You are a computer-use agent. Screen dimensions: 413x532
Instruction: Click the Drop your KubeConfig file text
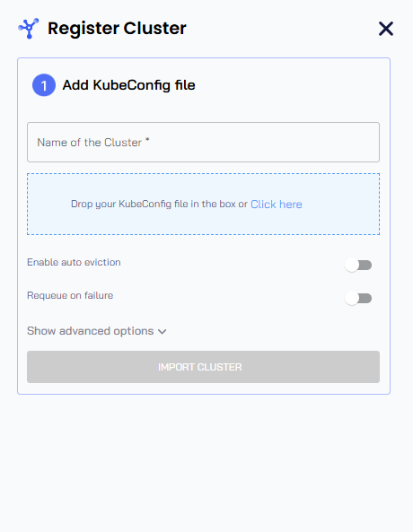pos(159,204)
